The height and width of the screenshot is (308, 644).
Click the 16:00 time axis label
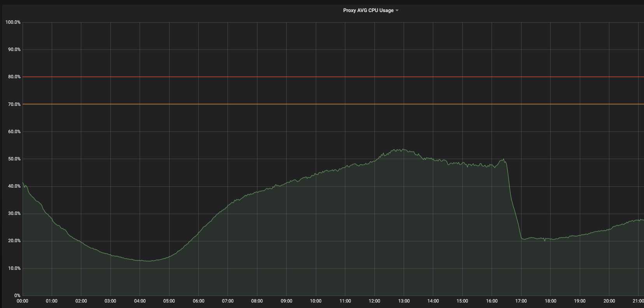(x=492, y=301)
